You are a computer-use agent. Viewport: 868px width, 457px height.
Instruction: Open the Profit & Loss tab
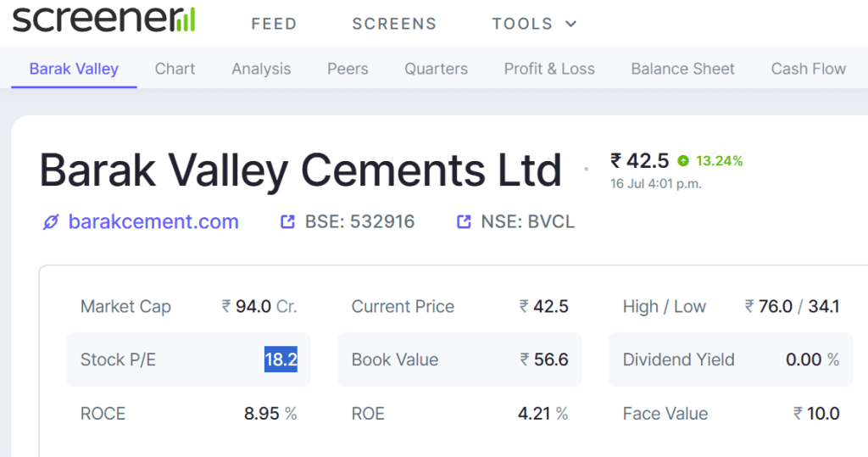pos(549,69)
